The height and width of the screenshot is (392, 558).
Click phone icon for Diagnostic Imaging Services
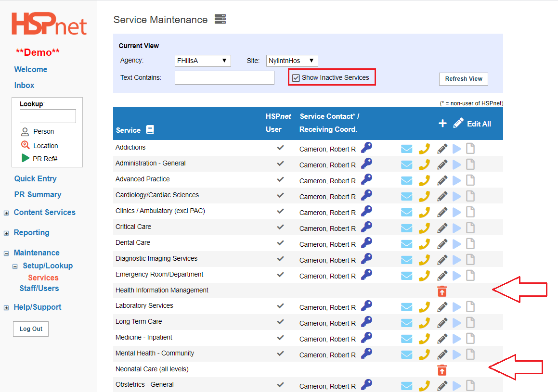424,260
